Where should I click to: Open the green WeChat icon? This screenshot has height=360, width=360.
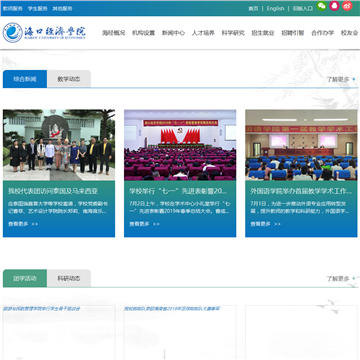322,6
